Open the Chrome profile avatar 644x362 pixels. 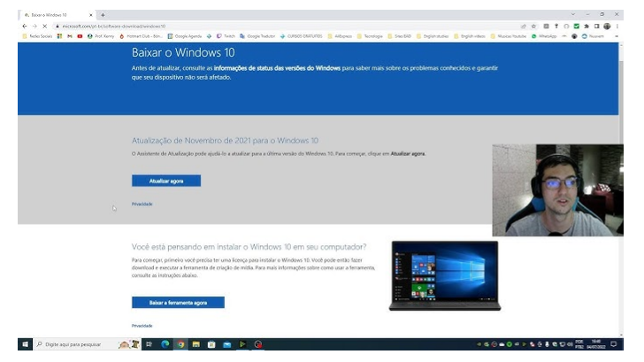(x=607, y=27)
